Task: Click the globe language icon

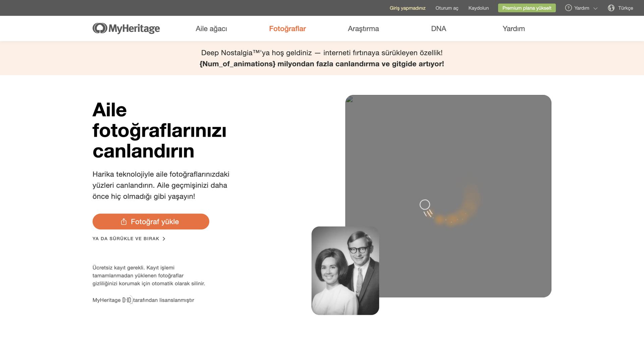Action: coord(611,8)
